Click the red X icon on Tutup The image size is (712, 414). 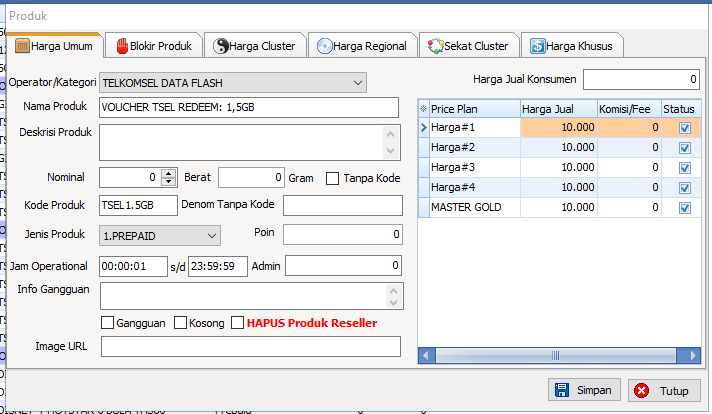click(x=641, y=390)
